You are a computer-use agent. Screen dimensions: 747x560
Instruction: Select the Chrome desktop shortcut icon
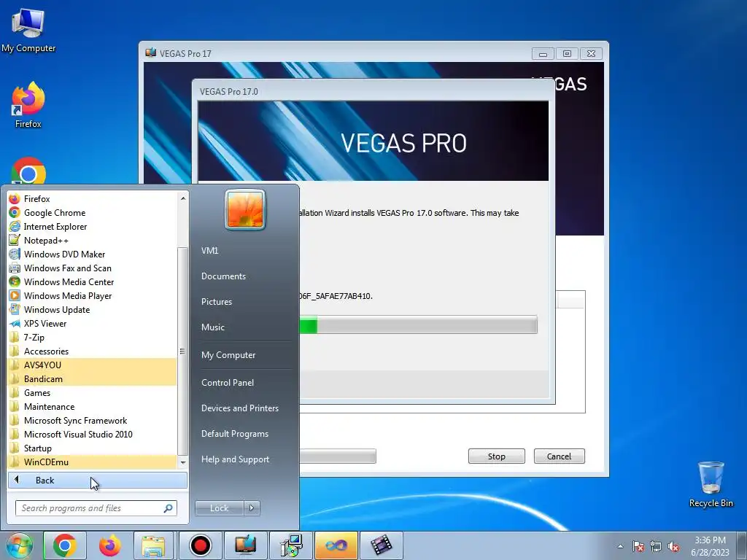[28, 171]
